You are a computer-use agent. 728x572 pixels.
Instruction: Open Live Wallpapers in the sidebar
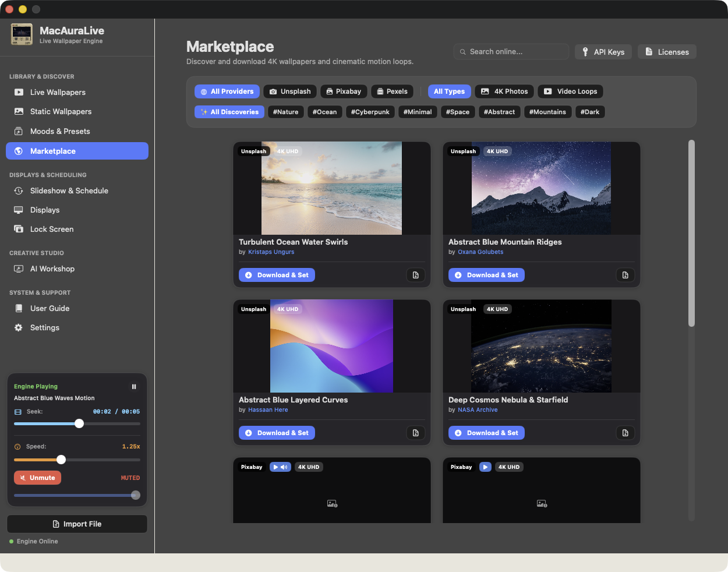point(77,92)
